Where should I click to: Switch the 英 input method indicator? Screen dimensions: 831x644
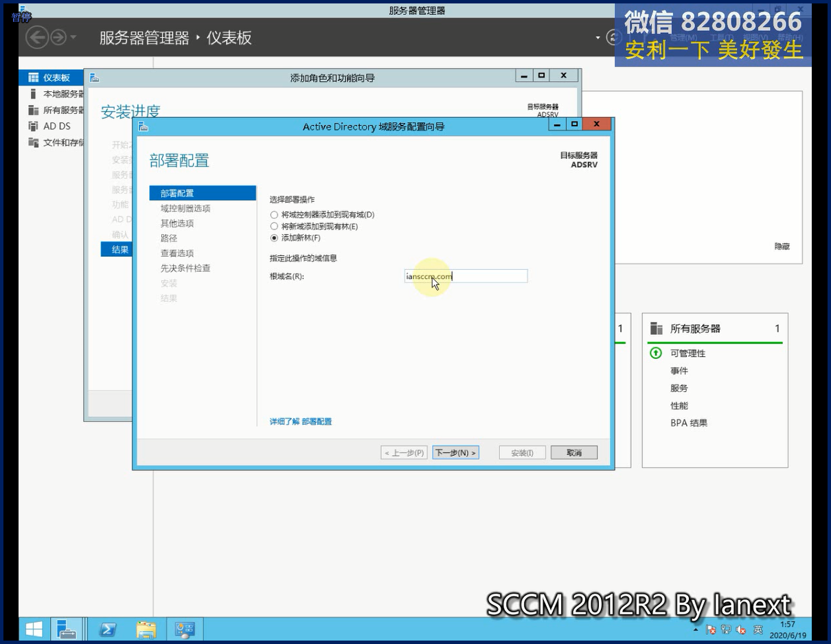tap(758, 630)
